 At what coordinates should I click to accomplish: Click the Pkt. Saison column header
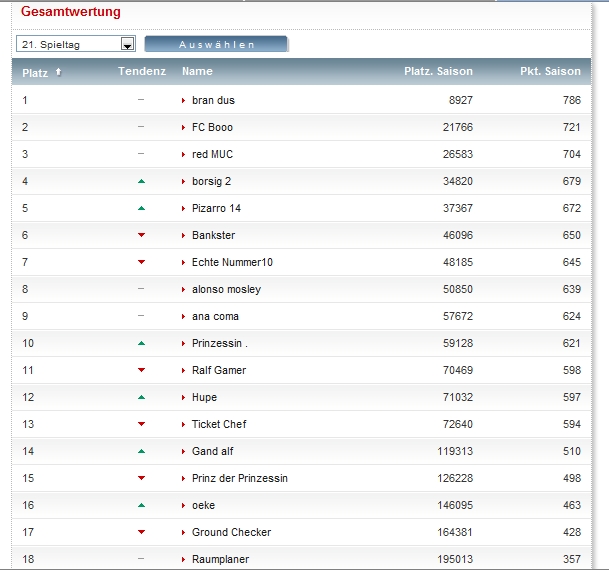click(550, 72)
